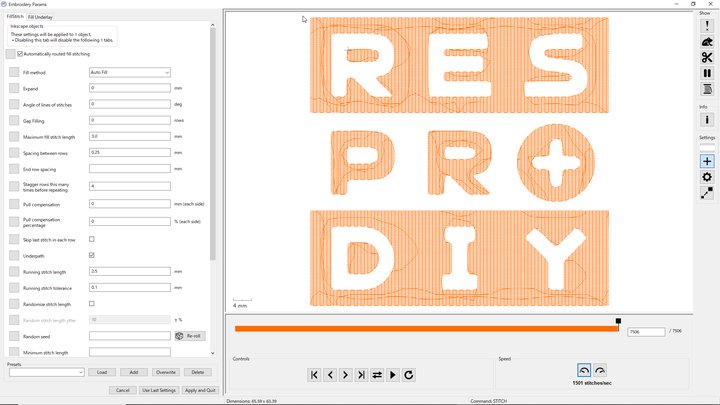Screen dimensions: 720x405
Task: Focus Pull compensation mm field
Action: click(129, 203)
